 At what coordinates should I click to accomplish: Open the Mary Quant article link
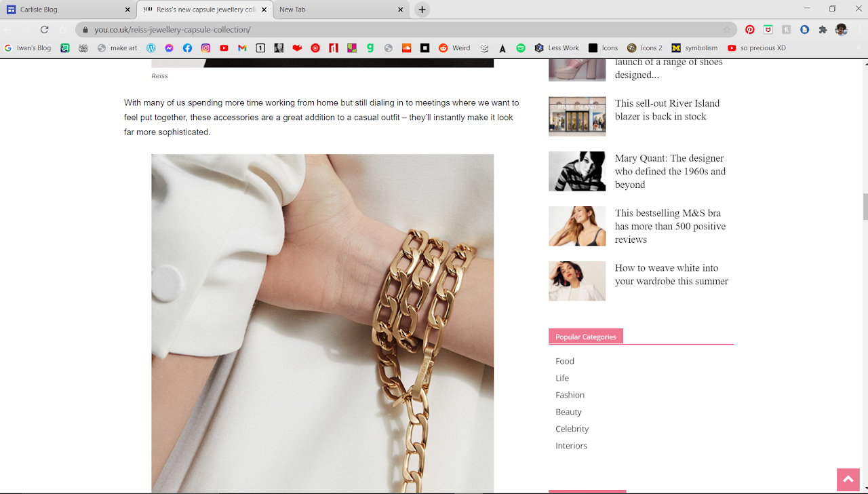click(670, 171)
